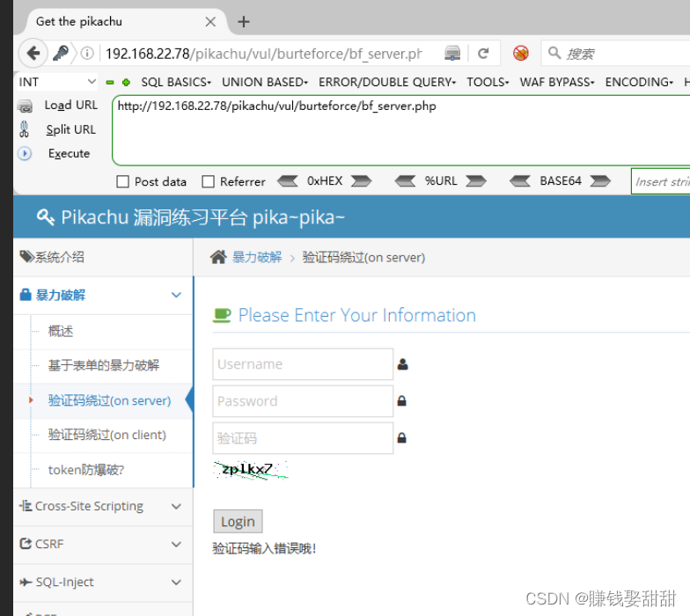
Task: Go back with the browser back arrow
Action: 33,53
